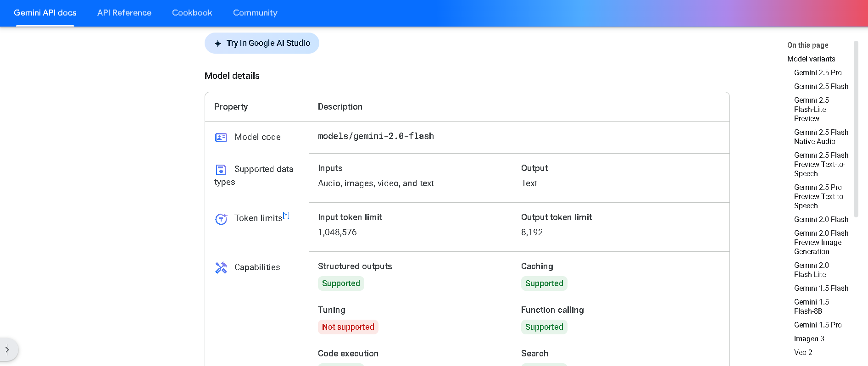868x366 pixels.
Task: Switch to the Cookbook tab
Action: tap(192, 13)
